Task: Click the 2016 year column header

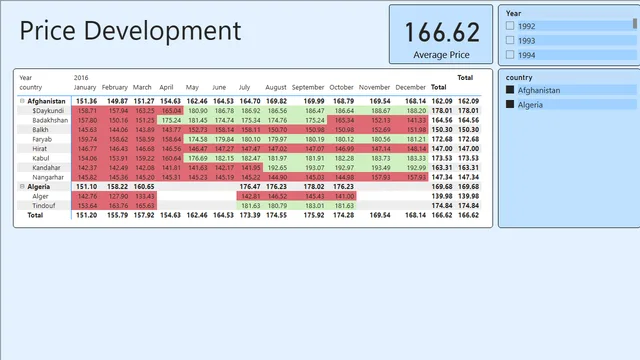Action: [x=81, y=78]
